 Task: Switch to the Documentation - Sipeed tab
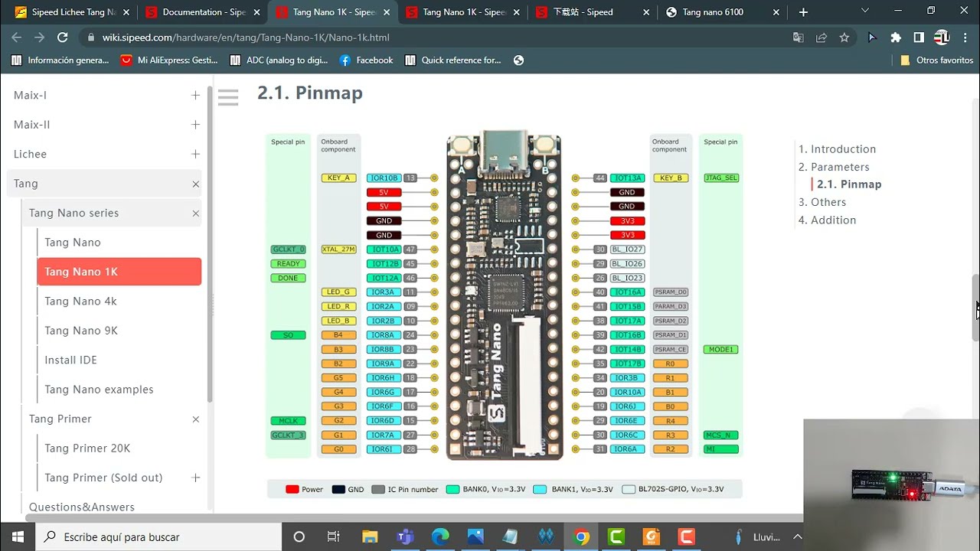coord(203,12)
